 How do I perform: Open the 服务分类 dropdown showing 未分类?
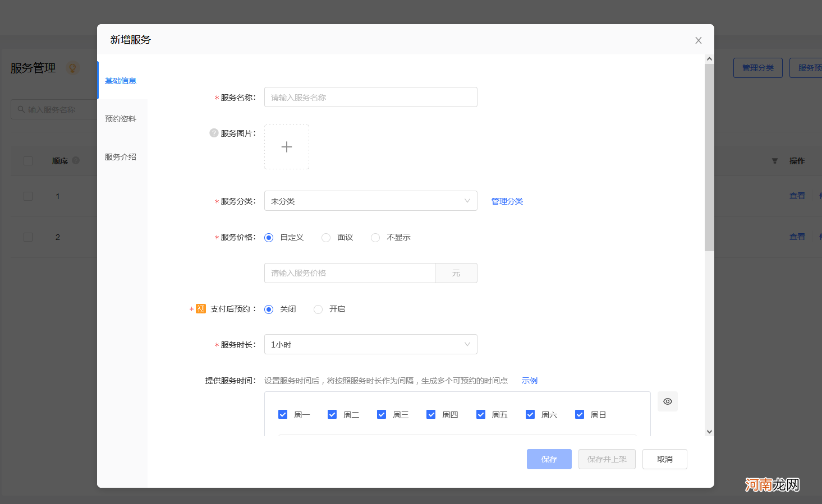371,201
